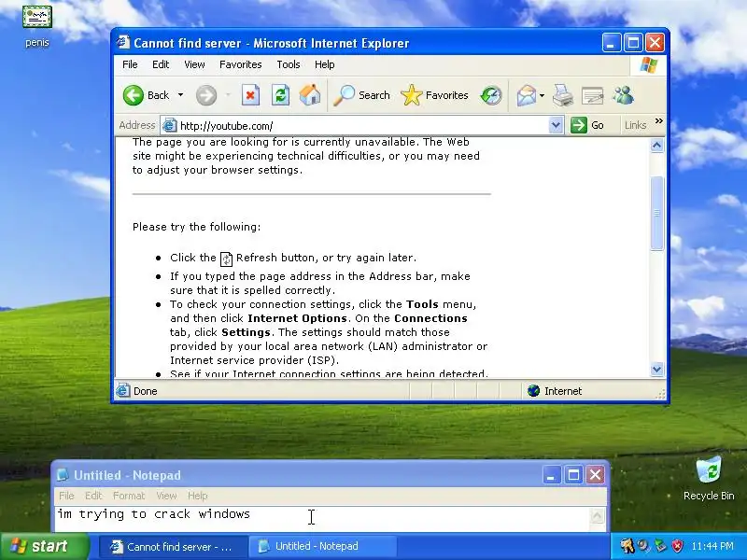Viewport: 747px width, 560px height.
Task: Stop page loading with red X icon
Action: [x=250, y=95]
